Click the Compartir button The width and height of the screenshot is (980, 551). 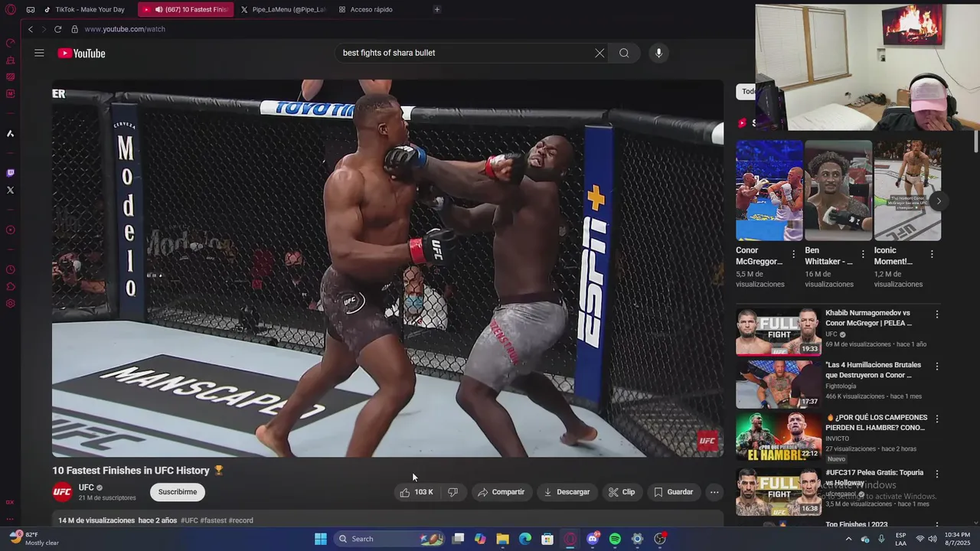501,492
